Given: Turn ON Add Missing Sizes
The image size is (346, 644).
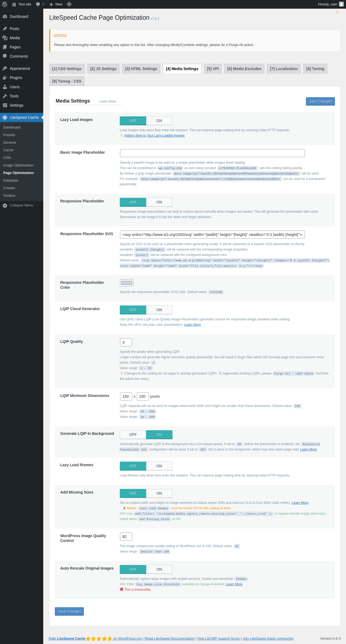Looking at the screenshot, I should 159,493.
